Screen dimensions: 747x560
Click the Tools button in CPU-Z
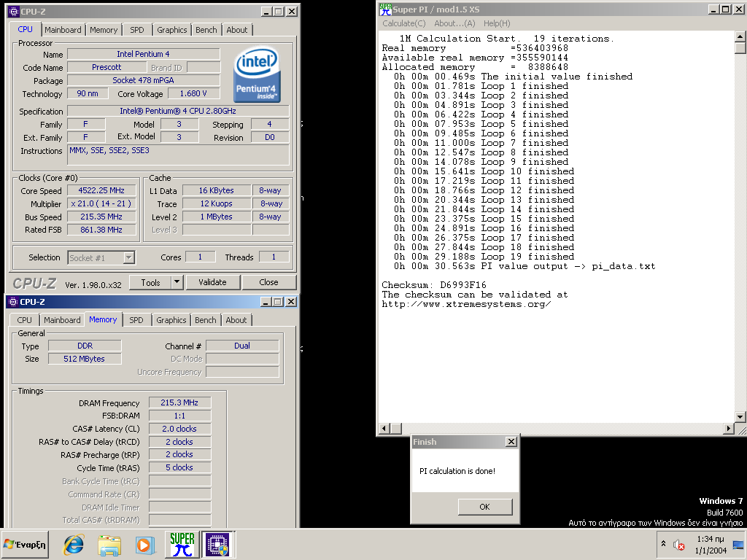[150, 282]
